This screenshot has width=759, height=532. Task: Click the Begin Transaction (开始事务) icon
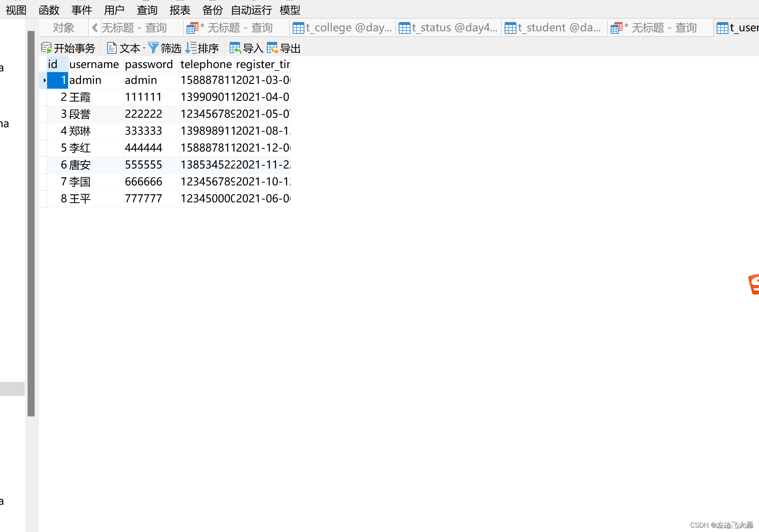[46, 48]
